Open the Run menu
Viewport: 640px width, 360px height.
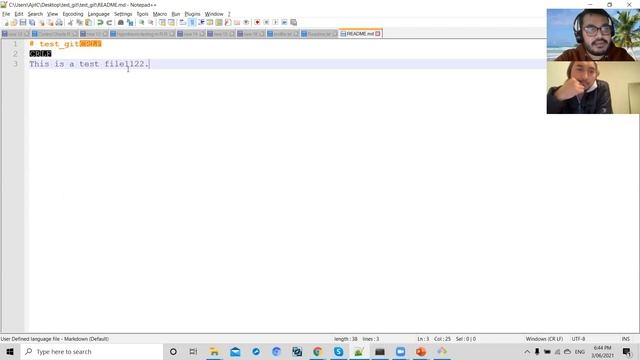point(176,14)
